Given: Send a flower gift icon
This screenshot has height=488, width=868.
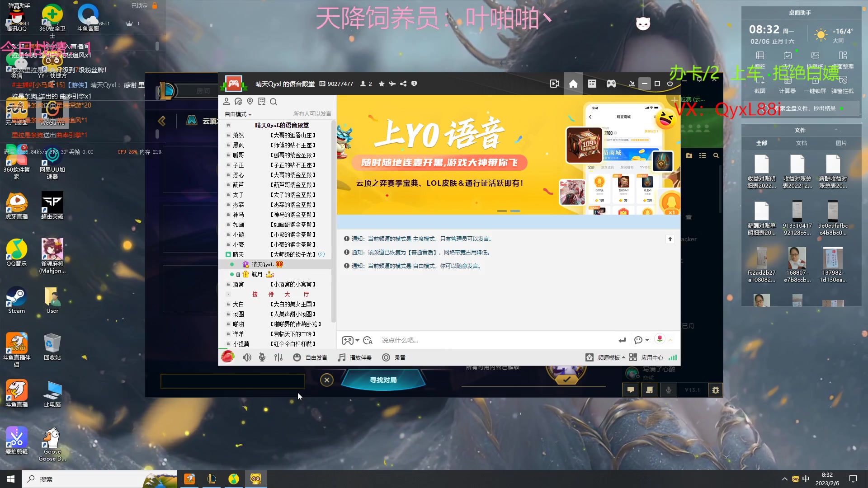Looking at the screenshot, I should [660, 339].
